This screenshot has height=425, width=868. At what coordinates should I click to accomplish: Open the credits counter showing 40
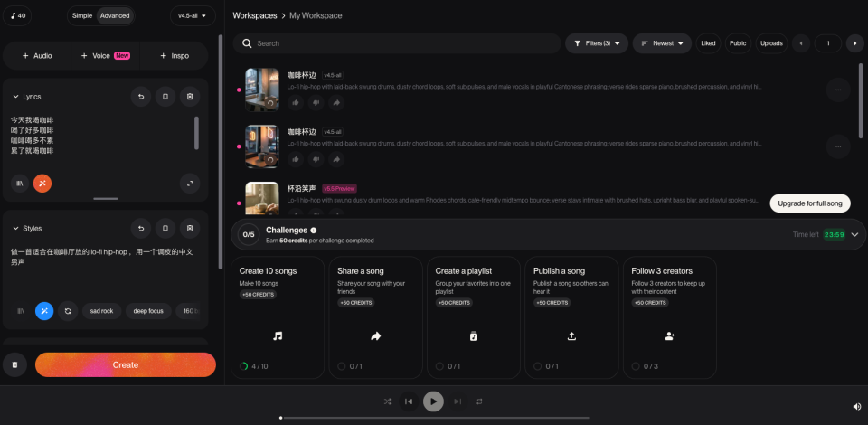pos(18,15)
